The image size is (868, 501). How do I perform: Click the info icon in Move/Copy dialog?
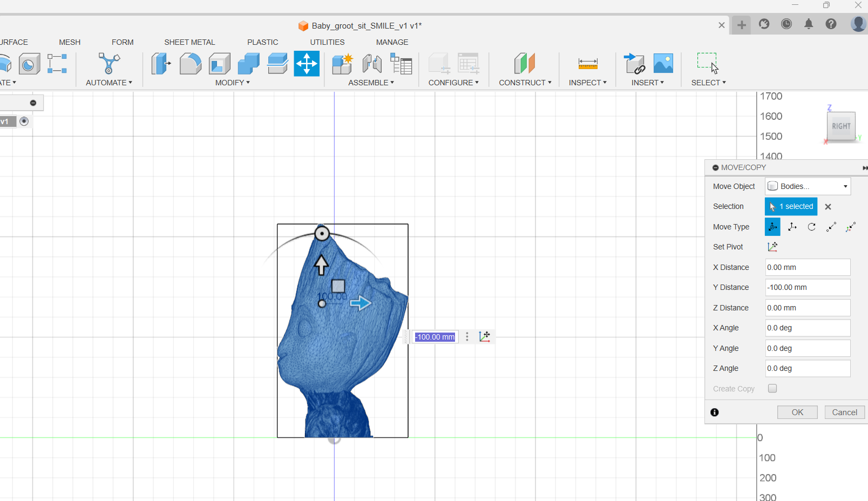(x=715, y=412)
